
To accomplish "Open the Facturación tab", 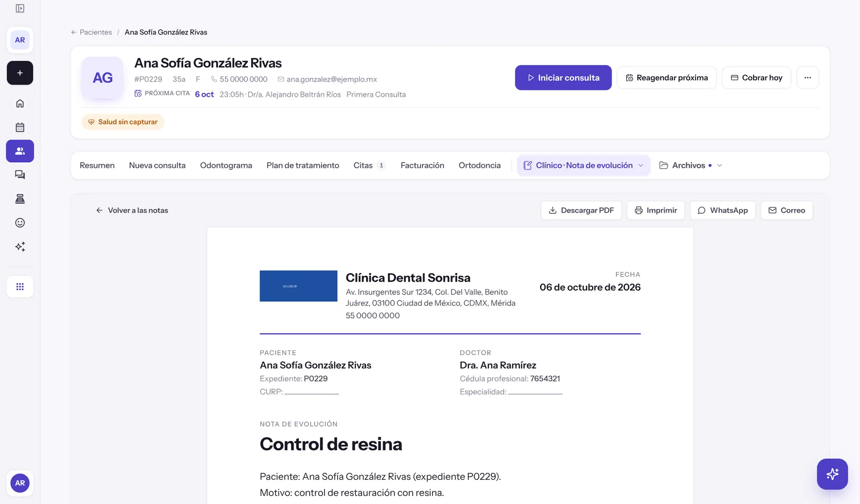I will 422,165.
